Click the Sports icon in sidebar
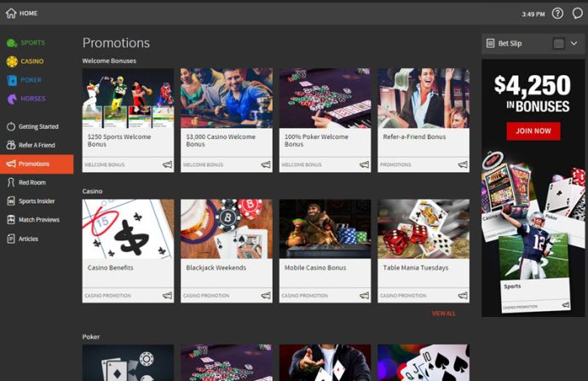Viewport: 588px width, 381px height. click(12, 43)
